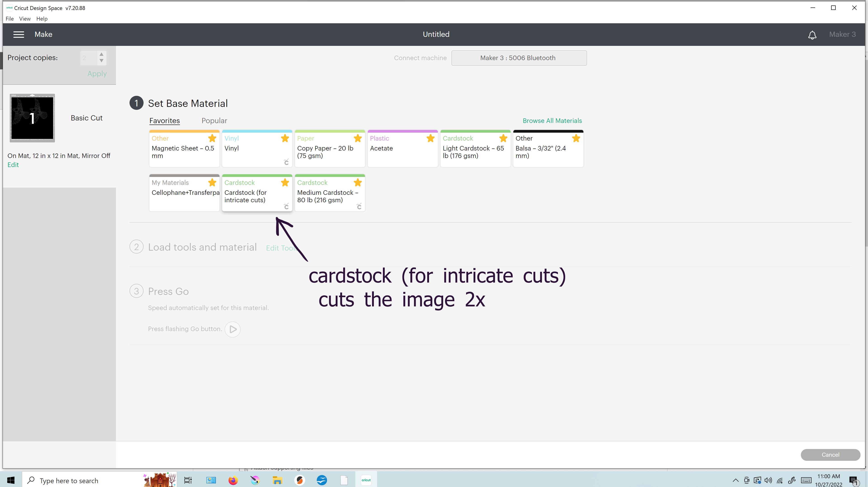Switch to Popular materials tab
Viewport: 868px width, 487px height.
click(214, 121)
